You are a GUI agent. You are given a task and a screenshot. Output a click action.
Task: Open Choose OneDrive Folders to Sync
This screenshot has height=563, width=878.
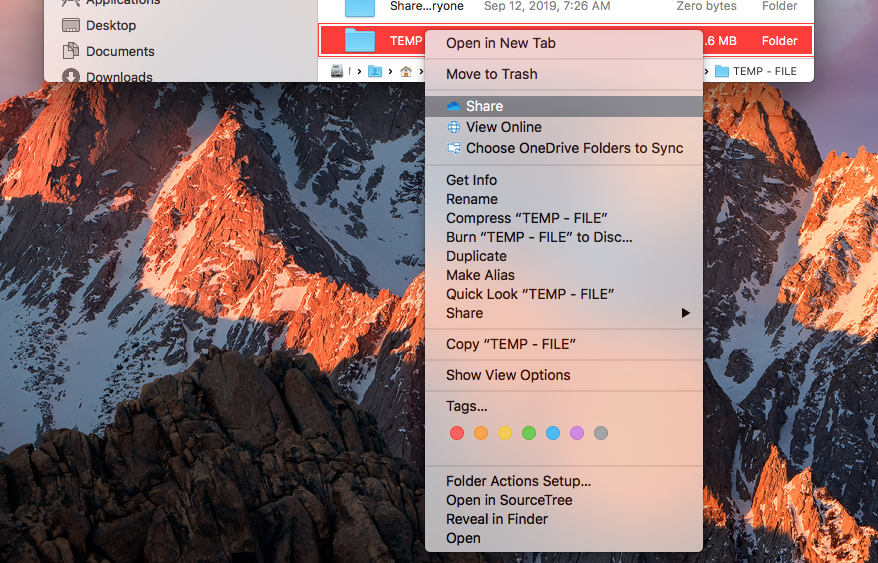click(x=564, y=148)
